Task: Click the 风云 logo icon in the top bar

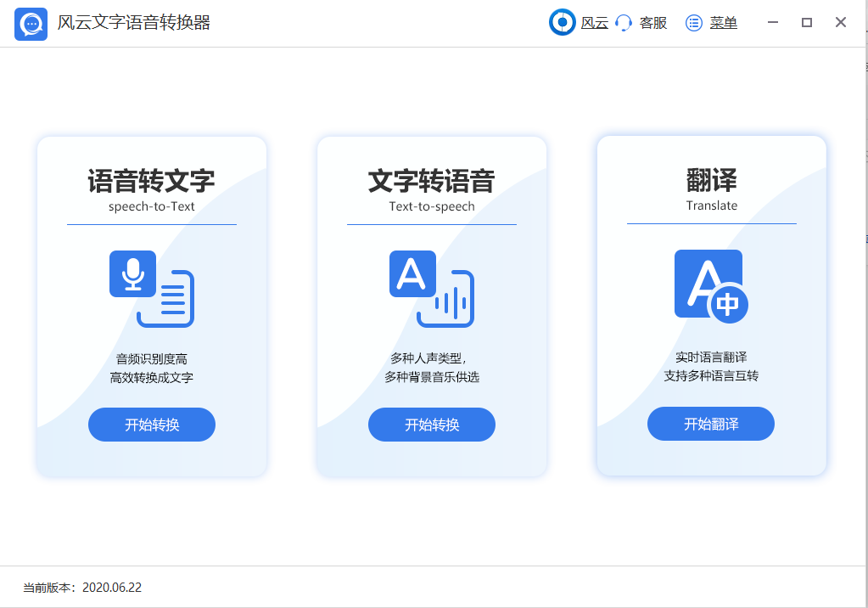Action: coord(562,22)
